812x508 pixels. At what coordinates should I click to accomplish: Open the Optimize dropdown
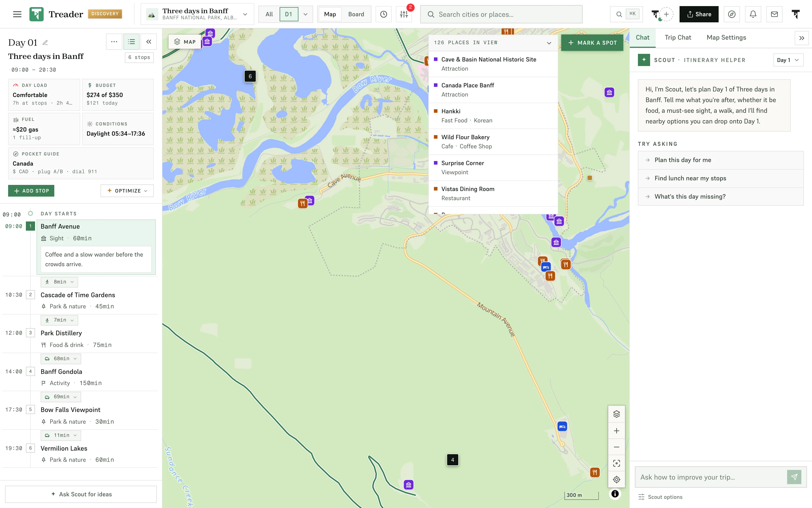[127, 190]
